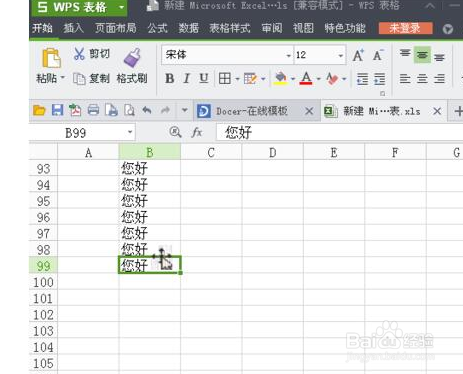Align text to top

click(405, 54)
